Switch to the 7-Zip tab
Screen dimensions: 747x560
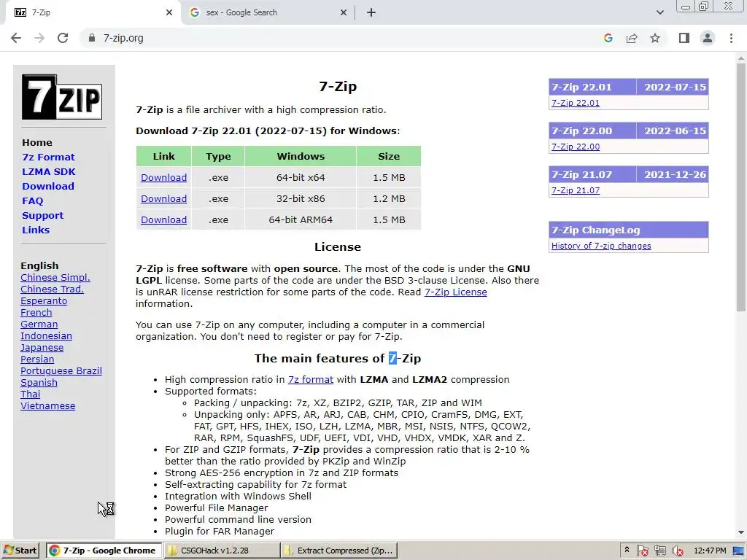point(93,12)
